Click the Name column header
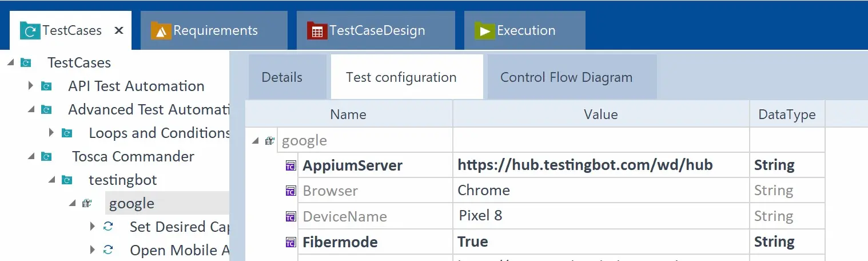868x261 pixels. pos(349,114)
